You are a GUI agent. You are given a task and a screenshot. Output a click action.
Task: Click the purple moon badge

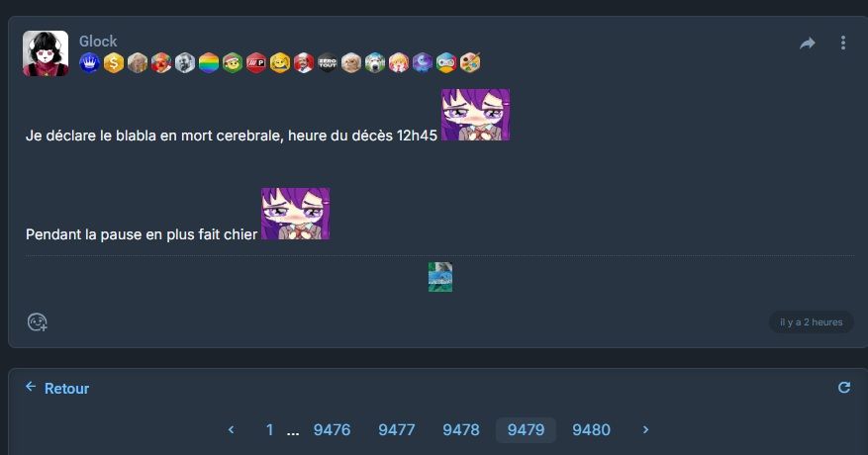pos(423,62)
